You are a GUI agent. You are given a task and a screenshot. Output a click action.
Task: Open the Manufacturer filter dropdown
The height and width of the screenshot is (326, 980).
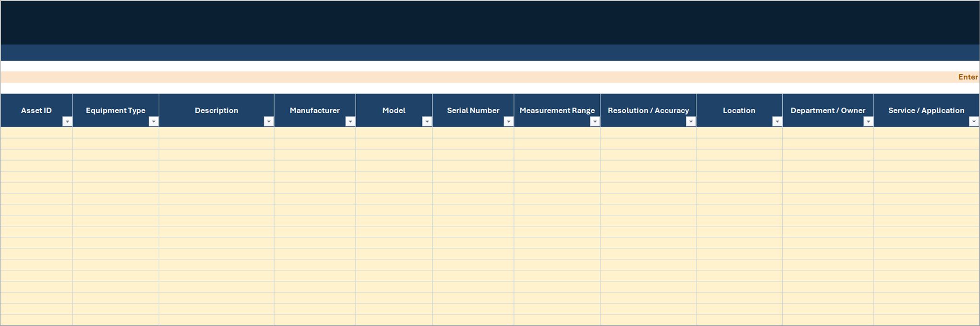tap(350, 122)
